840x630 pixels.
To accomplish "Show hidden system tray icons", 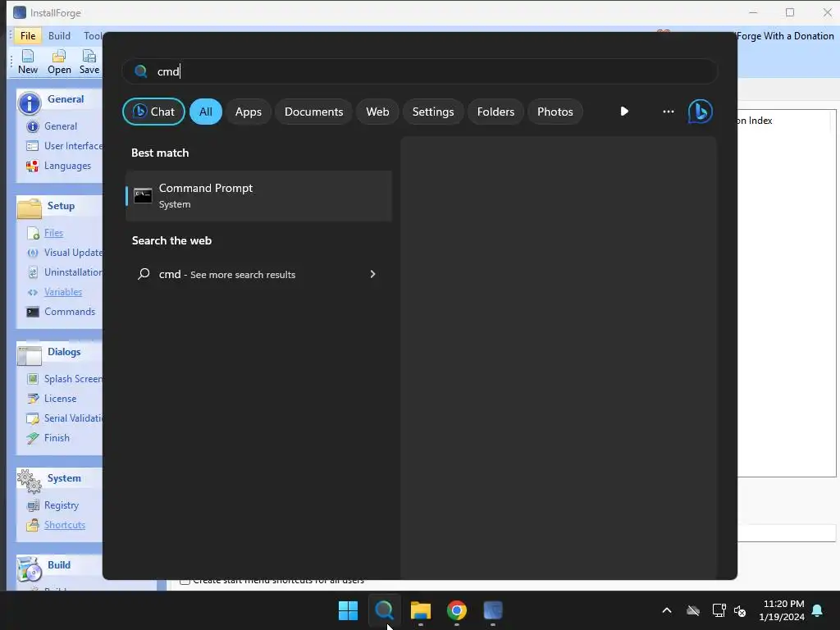I will pos(667,610).
